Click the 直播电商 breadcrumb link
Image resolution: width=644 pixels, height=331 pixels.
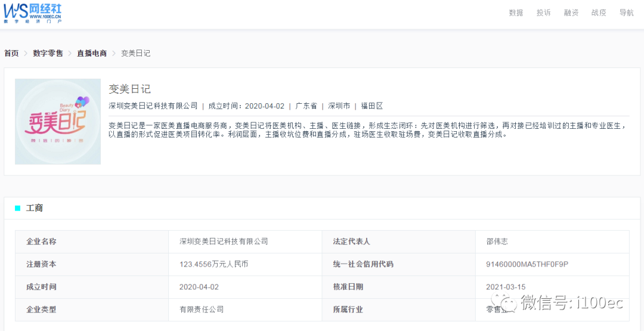pyautogui.click(x=92, y=53)
